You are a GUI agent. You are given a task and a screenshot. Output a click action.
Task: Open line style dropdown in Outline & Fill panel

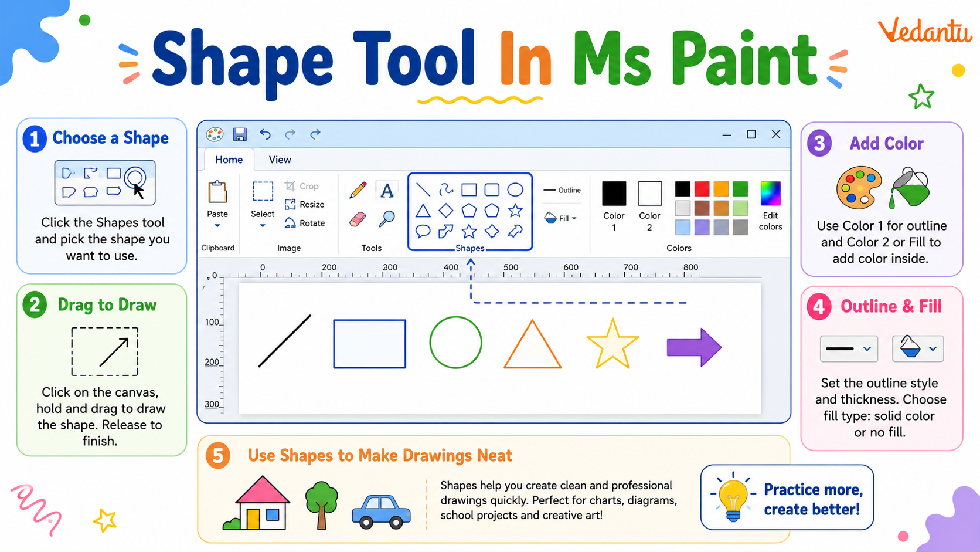(x=849, y=348)
